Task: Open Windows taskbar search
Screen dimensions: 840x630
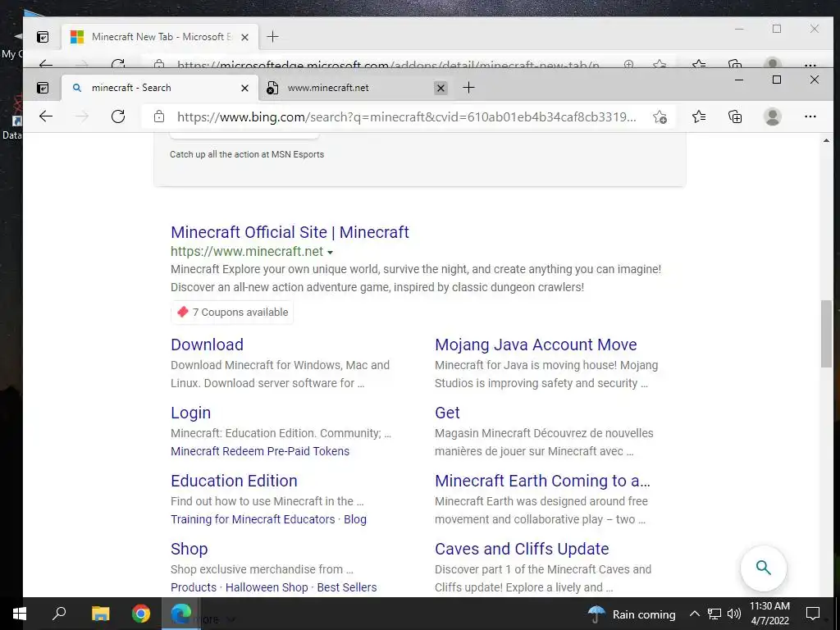Action: (x=59, y=614)
